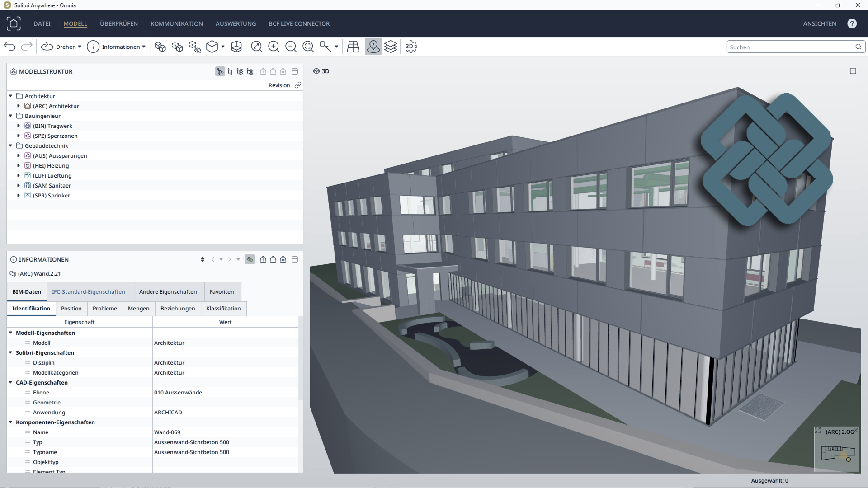Image resolution: width=868 pixels, height=488 pixels.
Task: Select the (LUF) Lueftung tree row
Action: click(x=155, y=175)
